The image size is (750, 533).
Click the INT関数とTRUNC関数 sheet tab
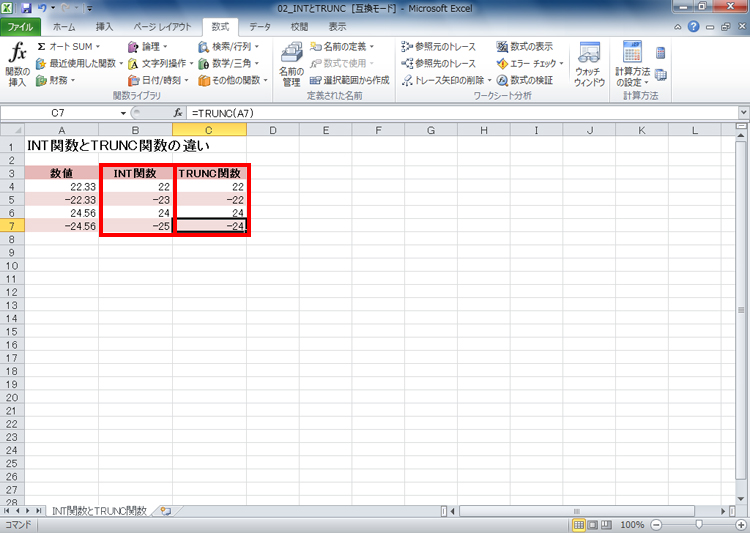99,511
